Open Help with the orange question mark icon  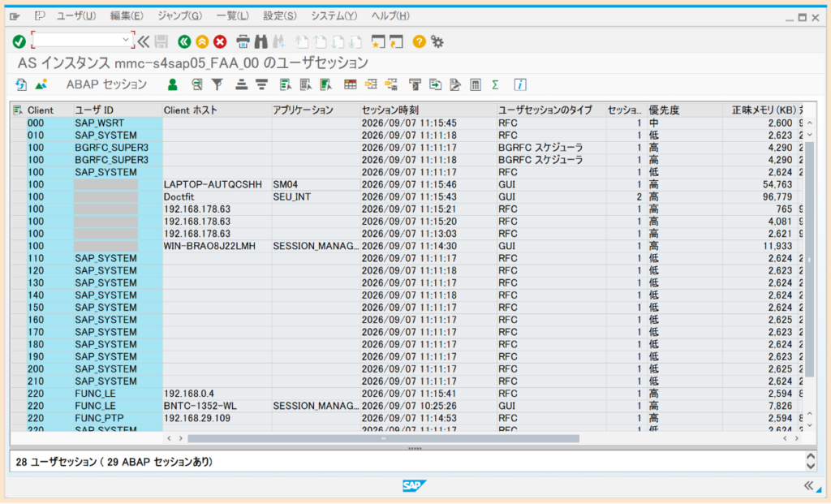pyautogui.click(x=419, y=41)
